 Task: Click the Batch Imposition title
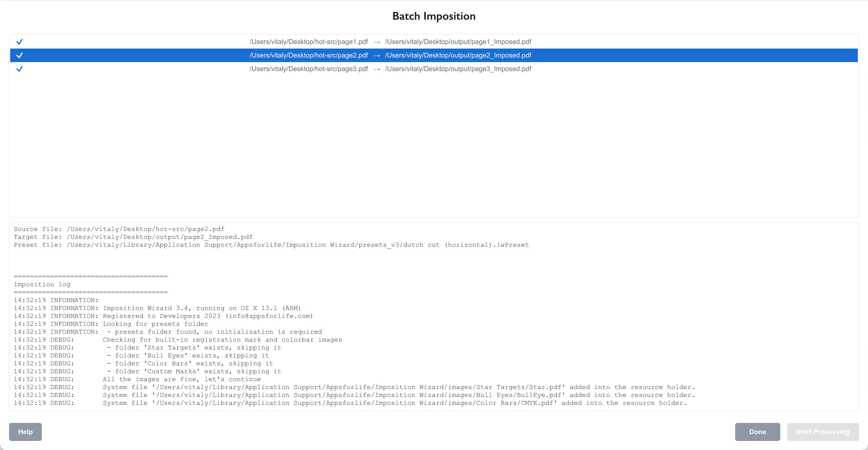(434, 16)
